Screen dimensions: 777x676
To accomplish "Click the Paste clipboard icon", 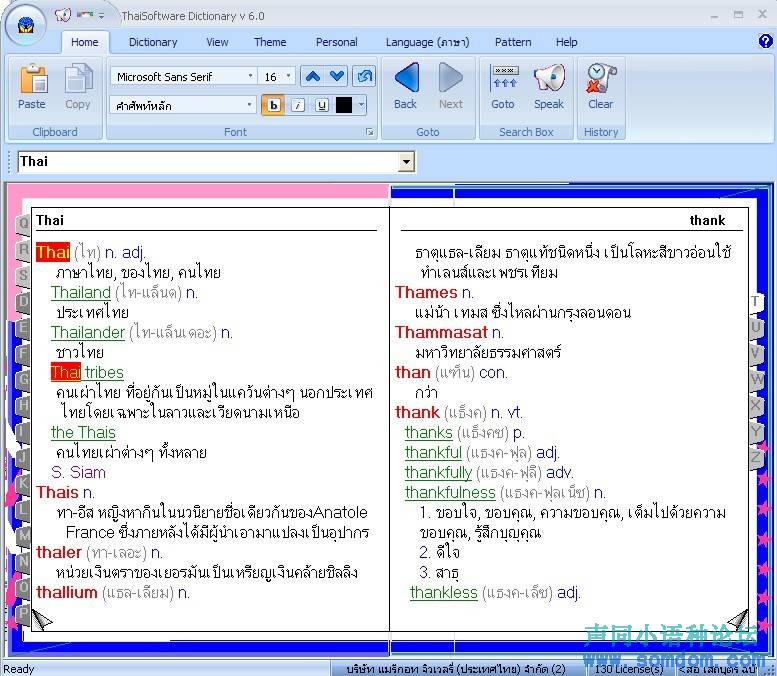I will point(32,80).
